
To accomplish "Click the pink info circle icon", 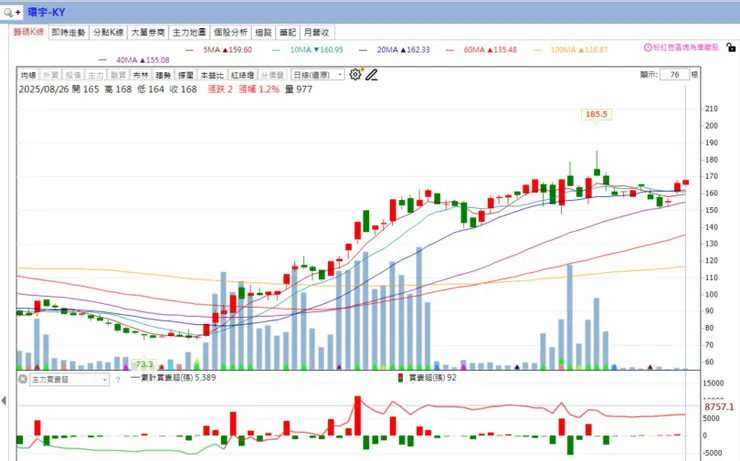I will click(648, 48).
